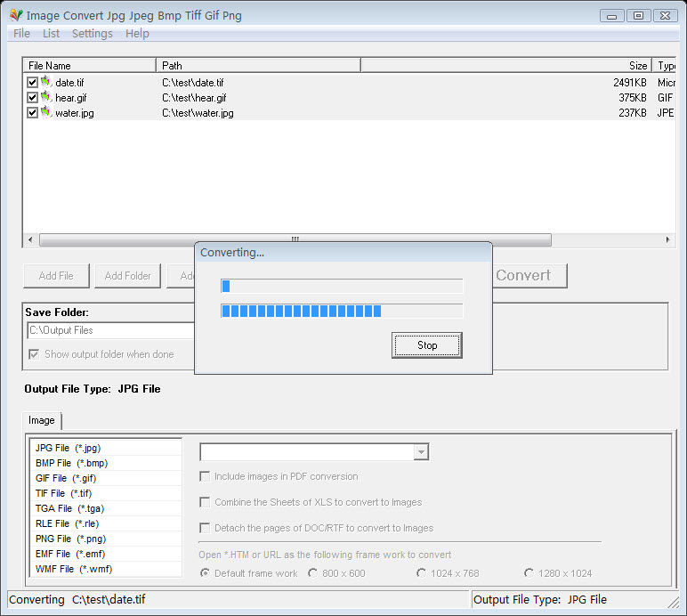Click the Path column header

click(258, 66)
